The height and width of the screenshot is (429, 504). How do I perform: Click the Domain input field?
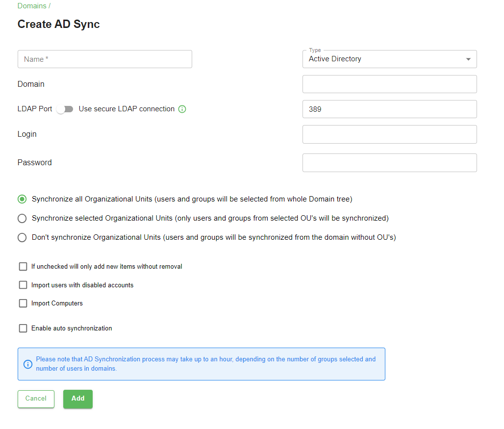point(389,84)
